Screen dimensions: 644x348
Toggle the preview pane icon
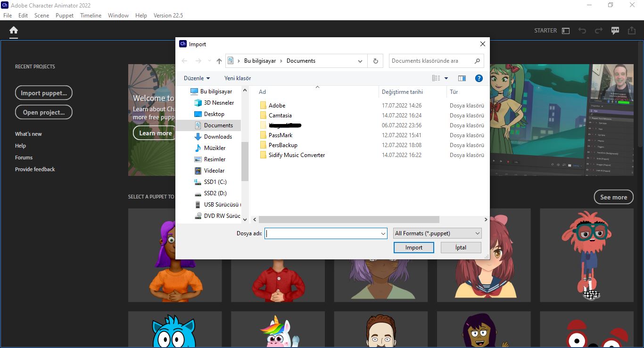[462, 78]
